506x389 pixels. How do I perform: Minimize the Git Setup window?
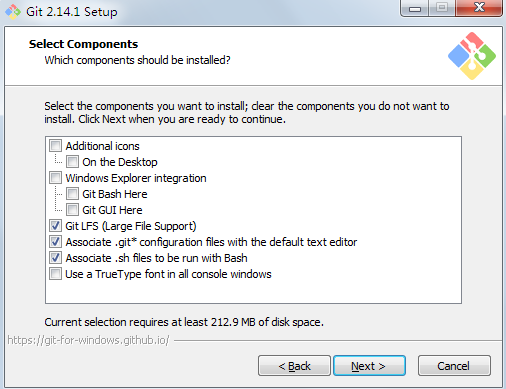tap(415, 8)
